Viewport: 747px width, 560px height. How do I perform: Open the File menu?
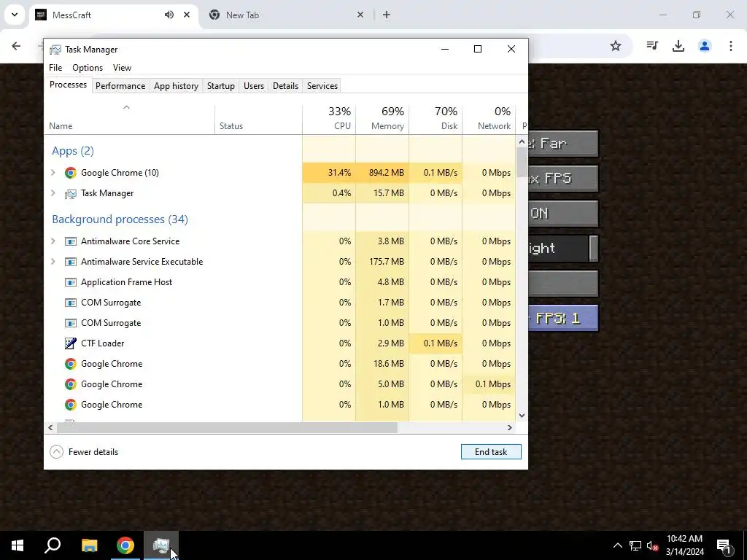coord(55,68)
